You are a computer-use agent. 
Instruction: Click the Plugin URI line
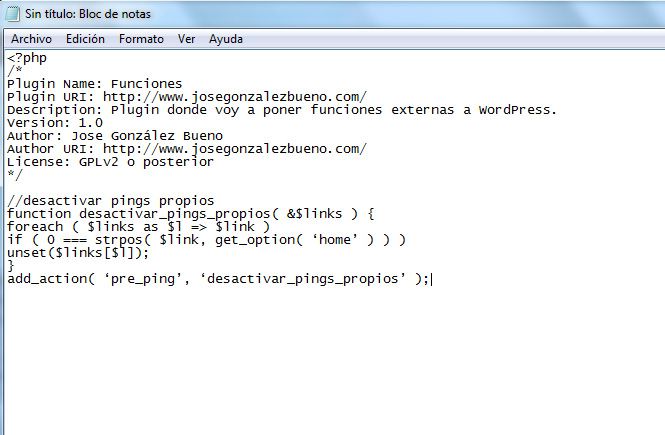pyautogui.click(x=187, y=97)
